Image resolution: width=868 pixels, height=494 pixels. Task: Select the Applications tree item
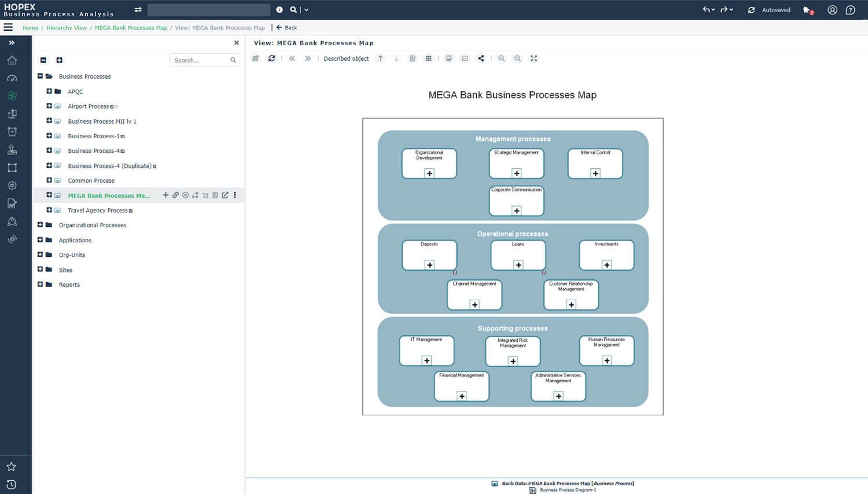(x=75, y=240)
